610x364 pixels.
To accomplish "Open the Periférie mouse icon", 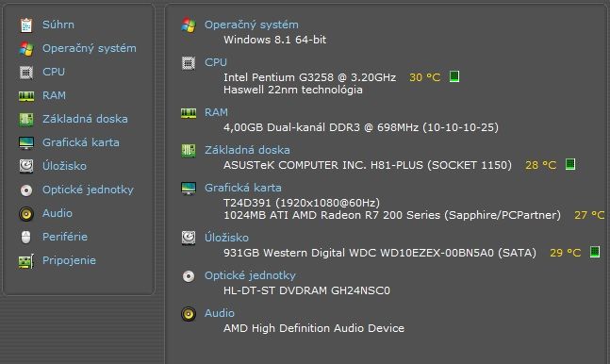I will tap(26, 237).
